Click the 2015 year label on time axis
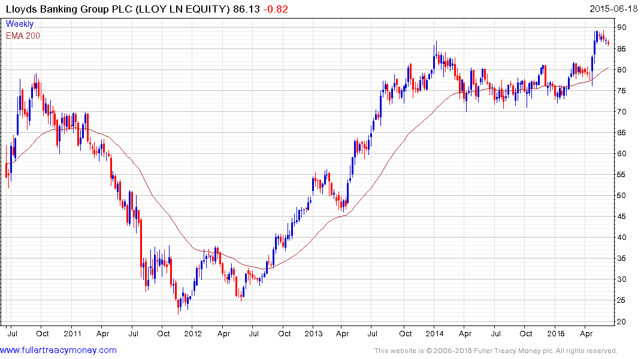This screenshot has height=359, width=644. [x=556, y=333]
